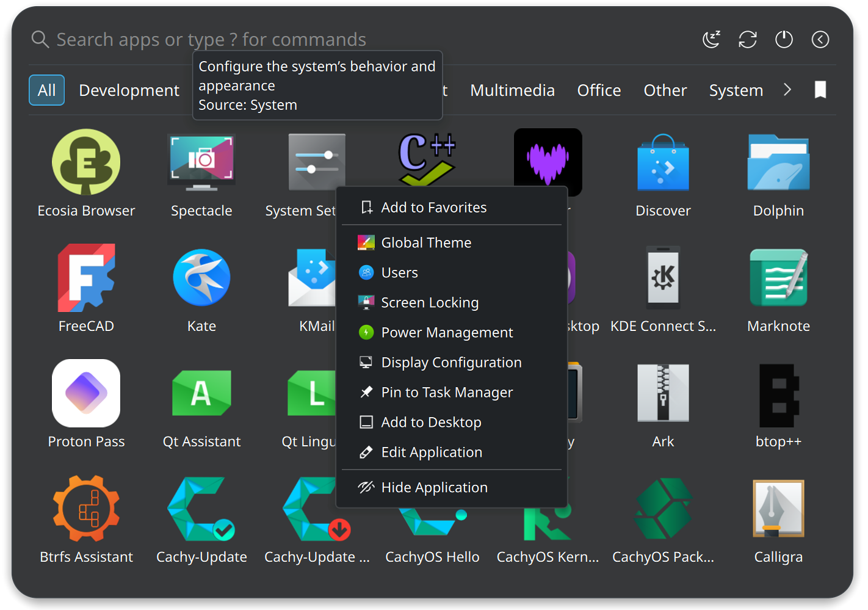Switch to the Office category

[x=599, y=90]
